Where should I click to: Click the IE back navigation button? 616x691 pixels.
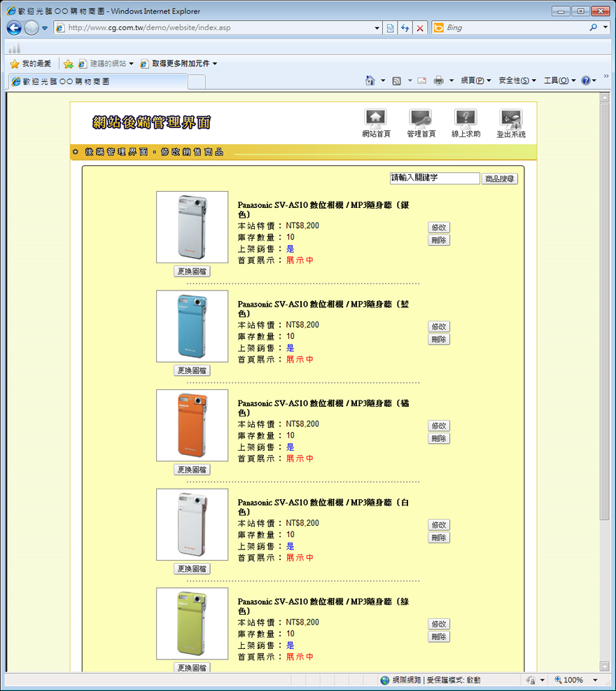[14, 28]
